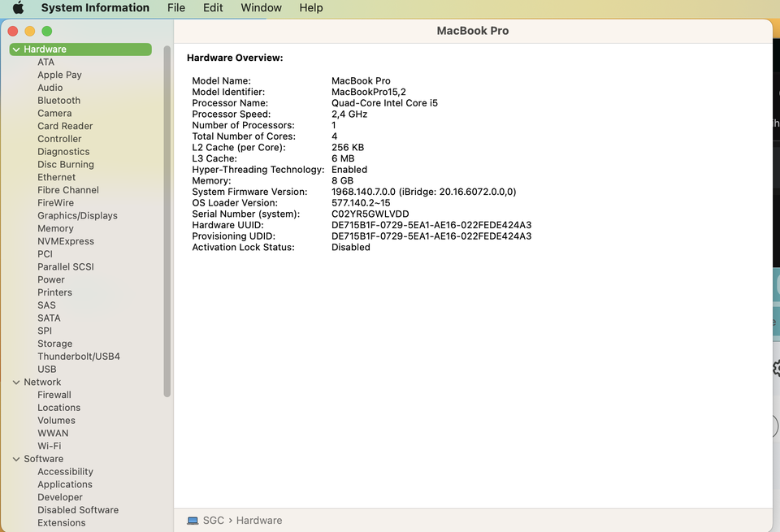The height and width of the screenshot is (532, 780).
Task: Collapse the Software section chevron
Action: tap(16, 459)
